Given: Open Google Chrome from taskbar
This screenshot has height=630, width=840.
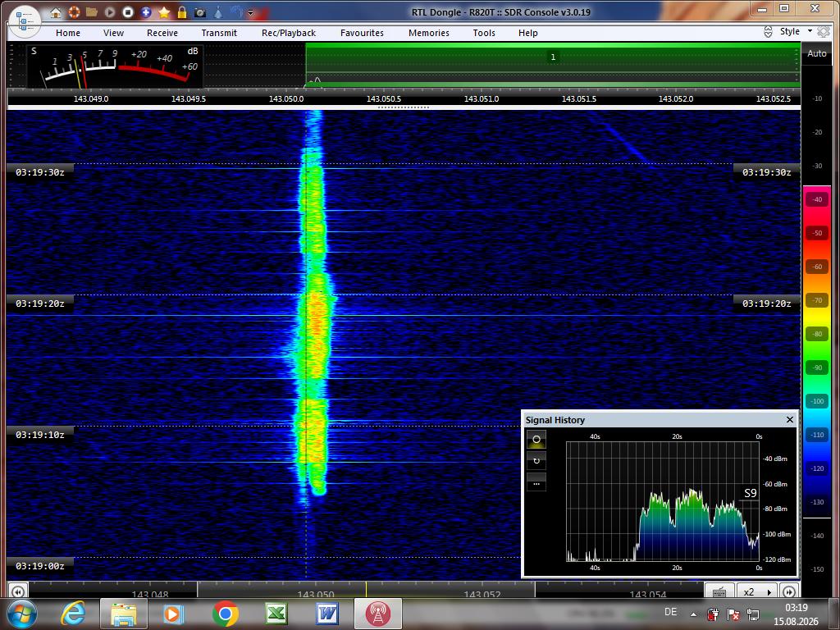Looking at the screenshot, I should [226, 614].
